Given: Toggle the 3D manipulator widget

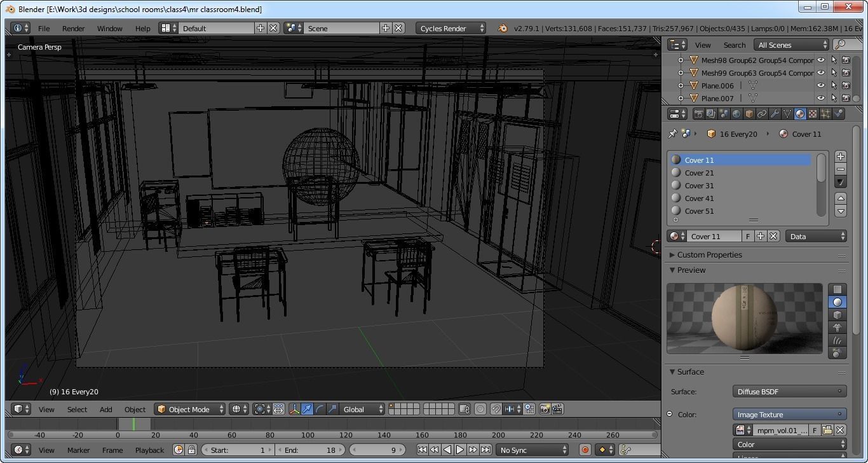Looking at the screenshot, I should [294, 409].
